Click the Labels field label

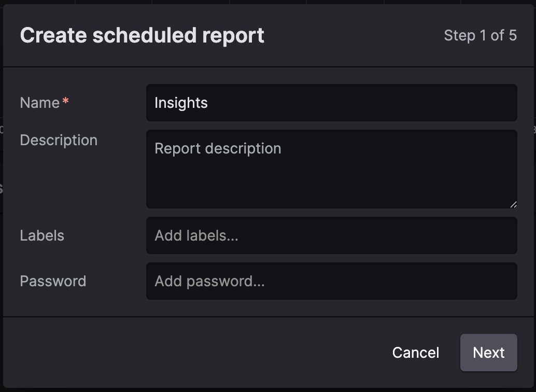coord(42,235)
